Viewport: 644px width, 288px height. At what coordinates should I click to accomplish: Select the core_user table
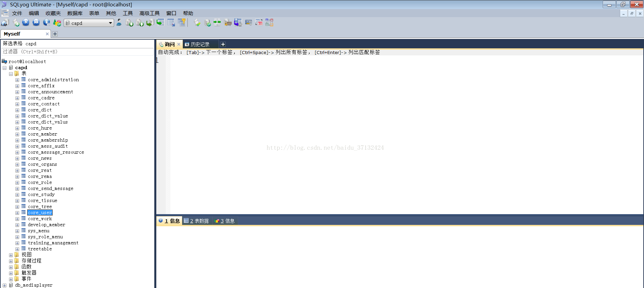click(x=40, y=213)
